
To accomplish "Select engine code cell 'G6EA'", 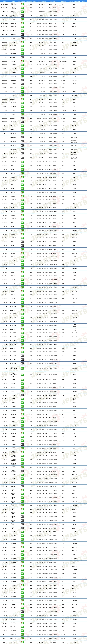I will pyautogui.click(x=74, y=513).
